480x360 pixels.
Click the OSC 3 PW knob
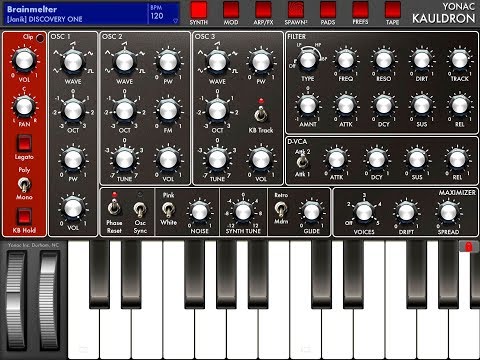click(x=261, y=62)
